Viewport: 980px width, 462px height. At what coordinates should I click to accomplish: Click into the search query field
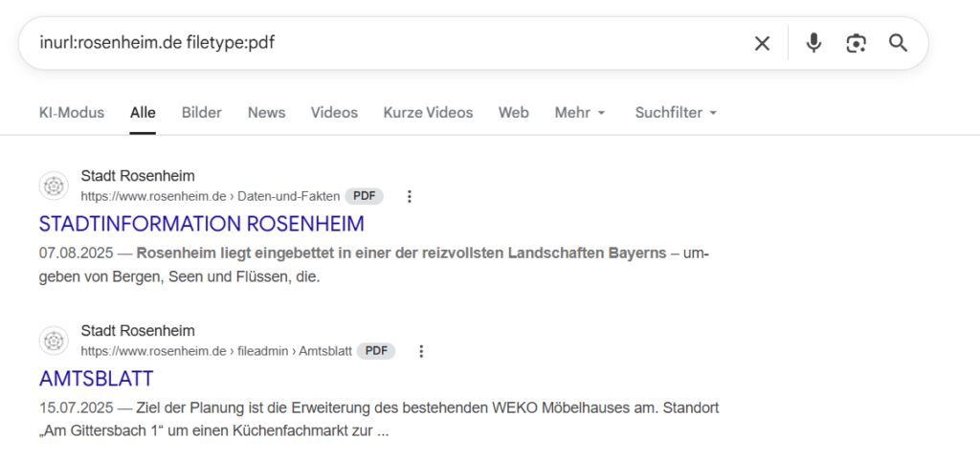tap(383, 43)
